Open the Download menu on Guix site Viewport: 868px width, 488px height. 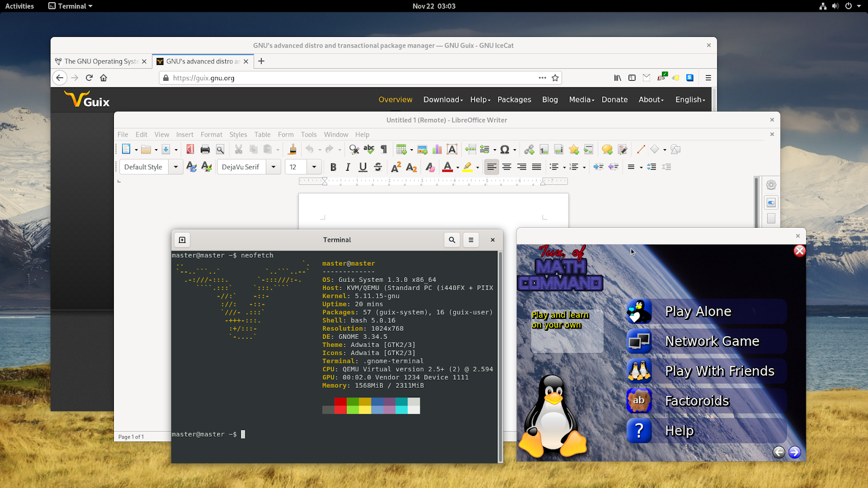[x=443, y=100]
